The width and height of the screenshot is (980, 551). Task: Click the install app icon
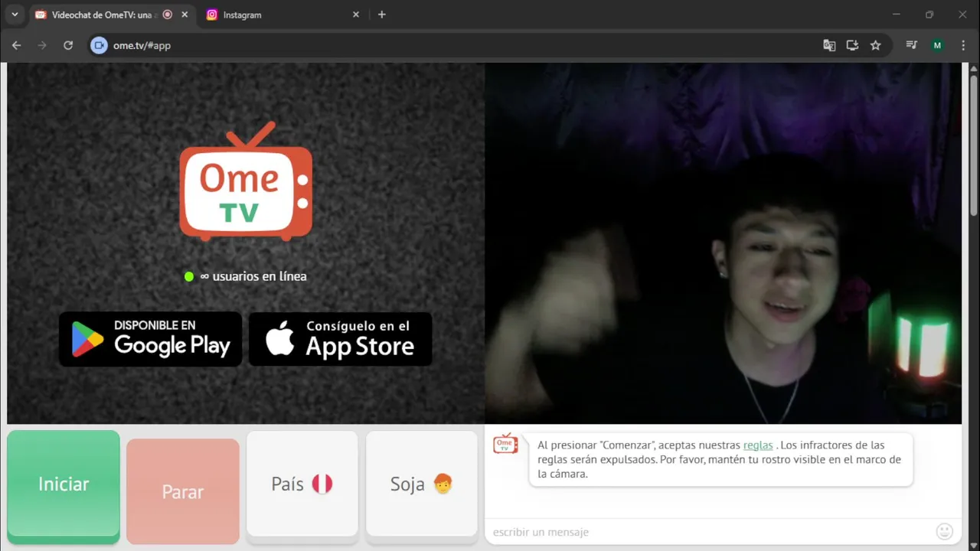[x=852, y=45]
